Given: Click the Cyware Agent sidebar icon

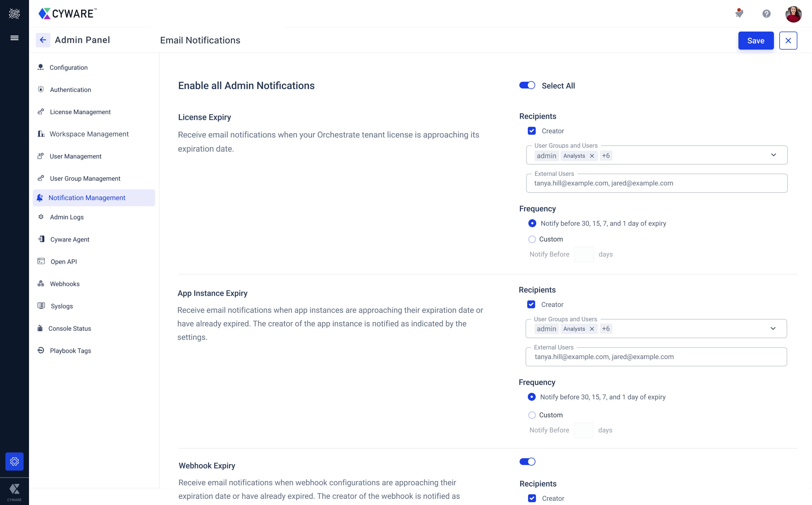Looking at the screenshot, I should [40, 239].
